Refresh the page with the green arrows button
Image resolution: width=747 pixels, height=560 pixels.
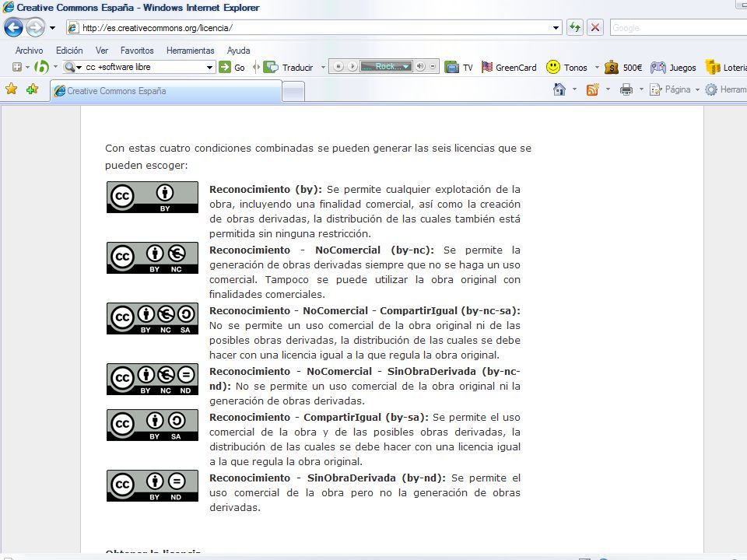575,28
